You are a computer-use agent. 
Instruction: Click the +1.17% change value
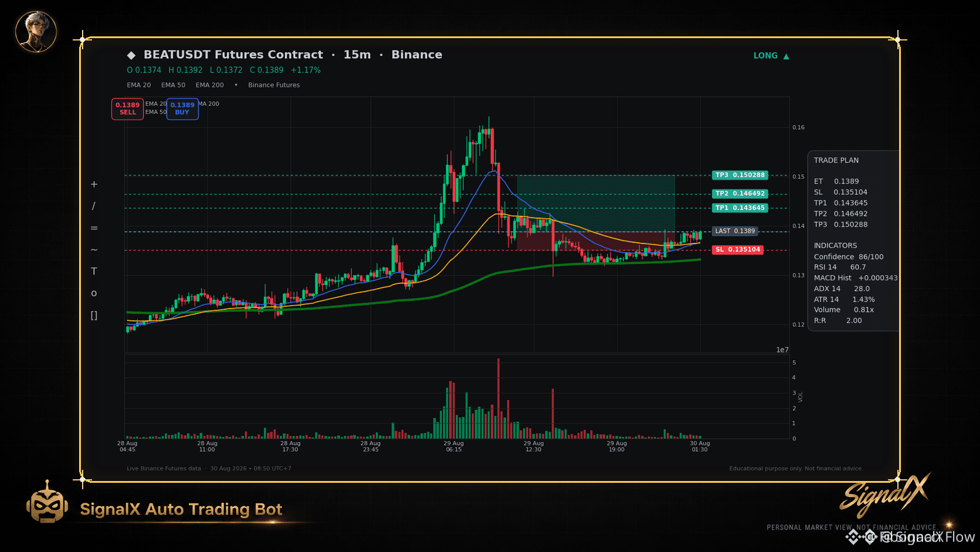306,70
